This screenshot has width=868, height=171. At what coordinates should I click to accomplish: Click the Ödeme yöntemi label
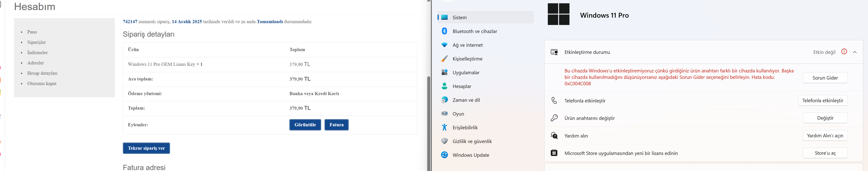(x=145, y=93)
